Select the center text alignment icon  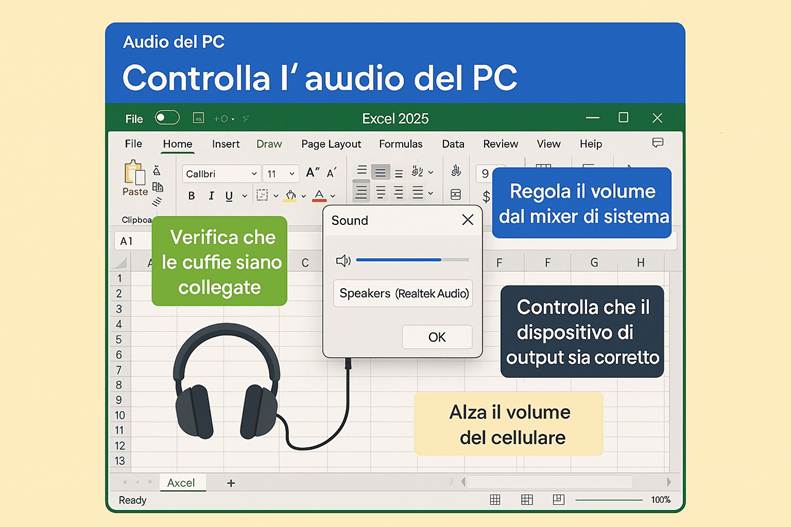380,192
